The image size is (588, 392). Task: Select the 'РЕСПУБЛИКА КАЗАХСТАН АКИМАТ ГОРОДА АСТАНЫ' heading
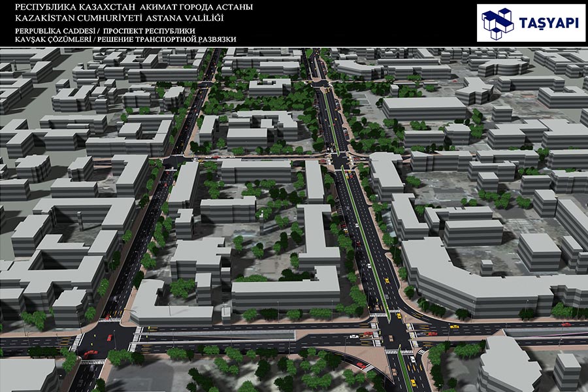click(134, 7)
